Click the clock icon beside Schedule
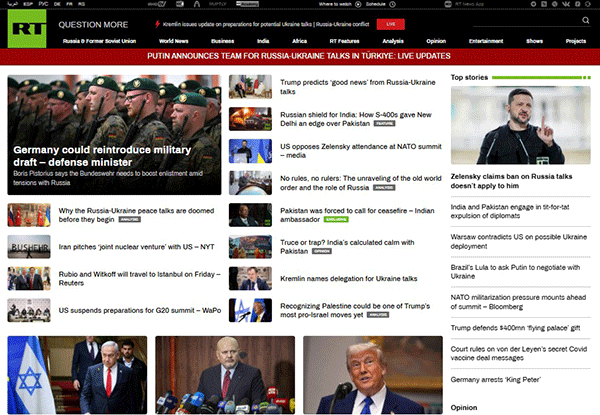The width and height of the screenshot is (600, 415). [393, 4]
